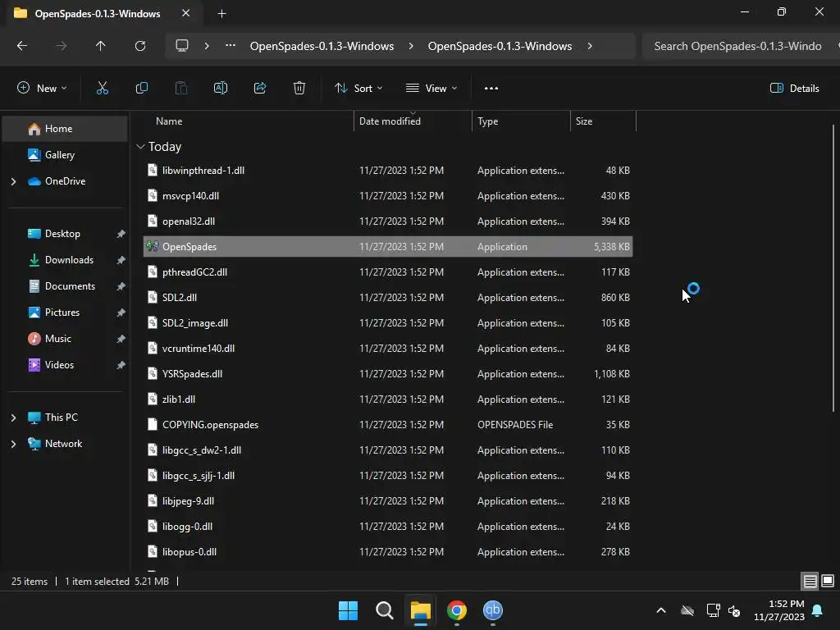Expand This PC in navigation pane

[13, 418]
